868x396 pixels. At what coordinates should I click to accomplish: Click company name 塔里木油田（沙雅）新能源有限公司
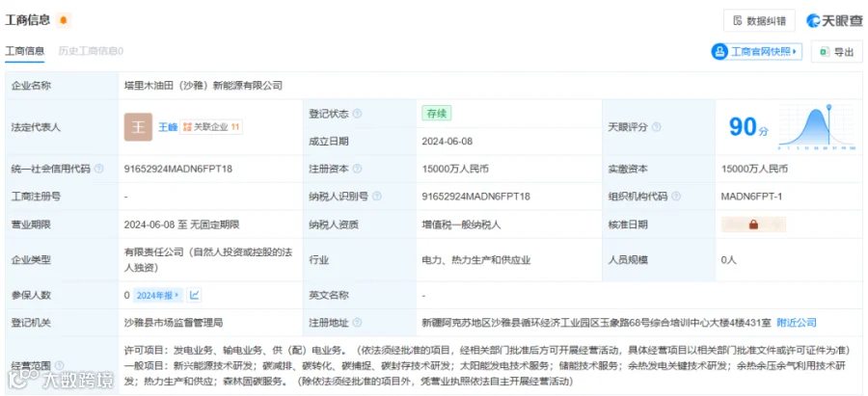tap(203, 85)
